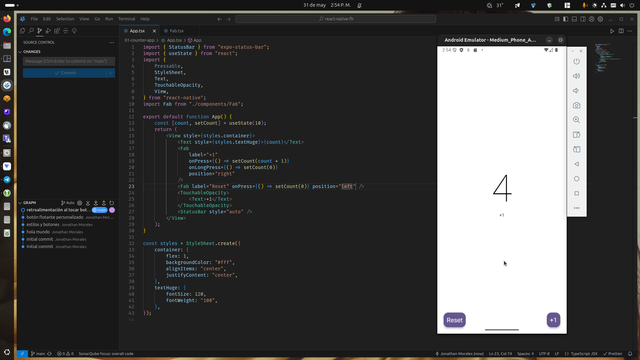The width and height of the screenshot is (640, 360).
Task: Toggle Panel layout icon
Action: click(x=574, y=19)
